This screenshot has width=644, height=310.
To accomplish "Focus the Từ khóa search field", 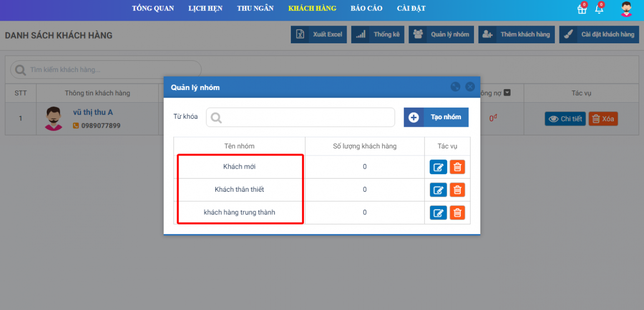I will pyautogui.click(x=300, y=117).
